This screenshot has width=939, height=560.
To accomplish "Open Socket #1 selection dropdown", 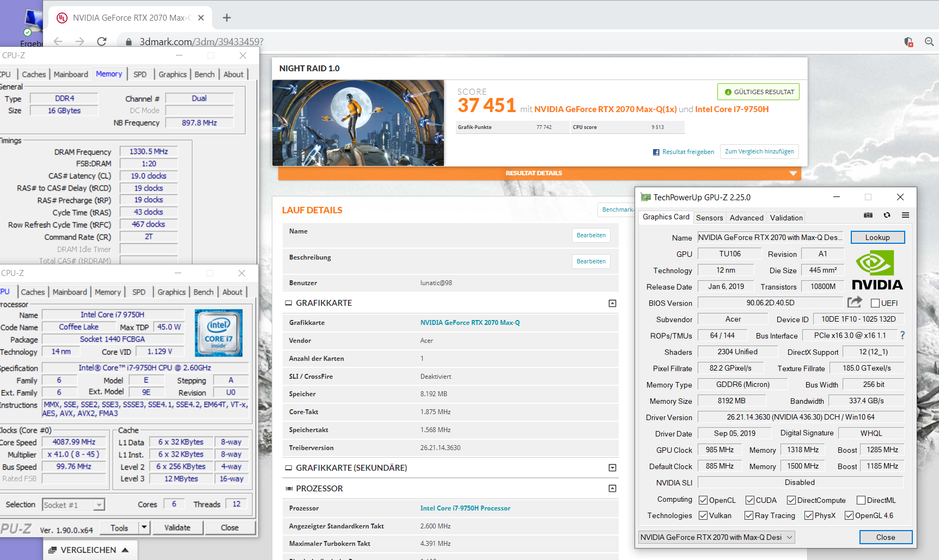I will [99, 505].
